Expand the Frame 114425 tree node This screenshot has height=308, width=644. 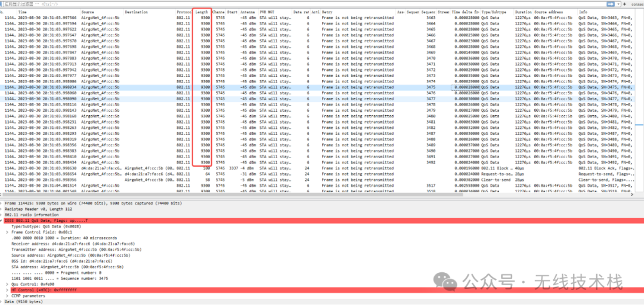tap(1, 203)
